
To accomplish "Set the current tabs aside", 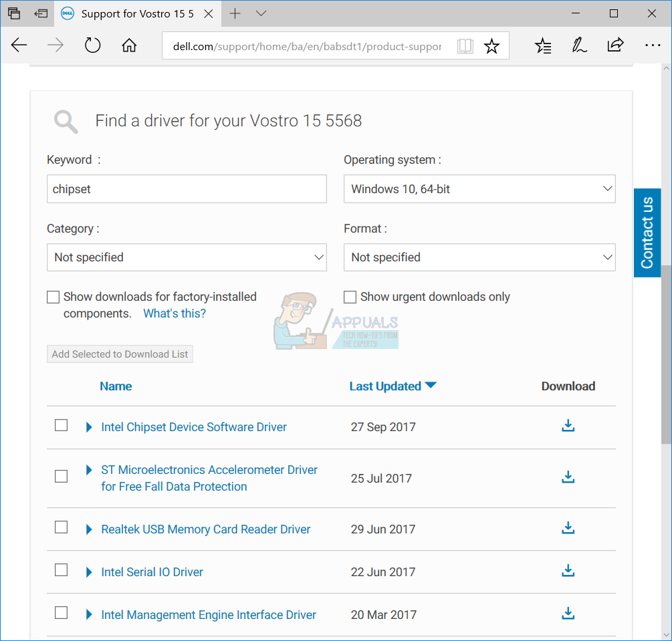I will click(41, 13).
